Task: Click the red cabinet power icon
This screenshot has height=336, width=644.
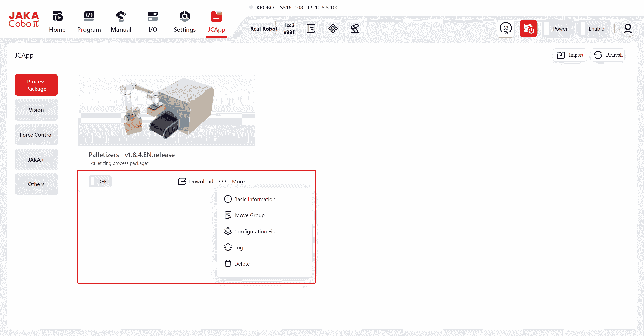Action: (x=529, y=29)
